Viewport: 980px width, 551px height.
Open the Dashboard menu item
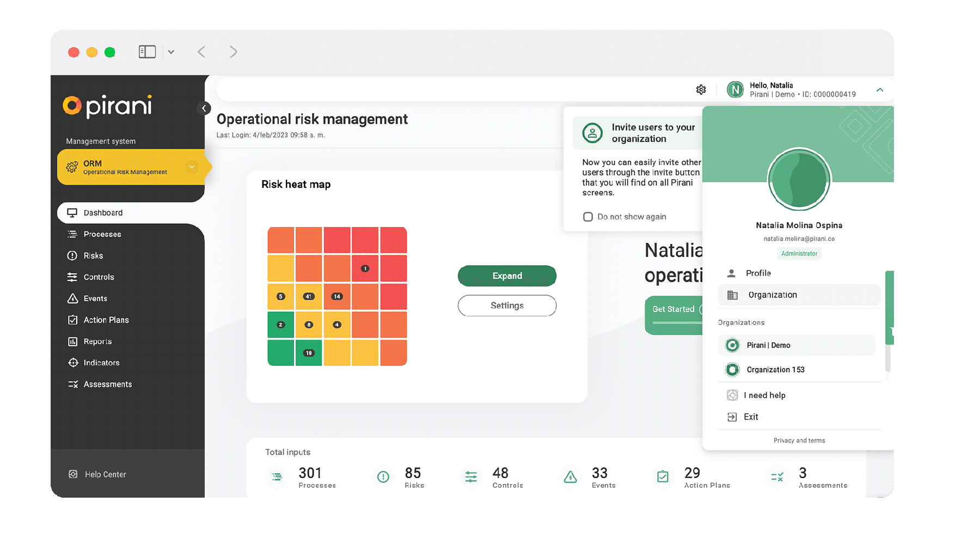pos(103,212)
